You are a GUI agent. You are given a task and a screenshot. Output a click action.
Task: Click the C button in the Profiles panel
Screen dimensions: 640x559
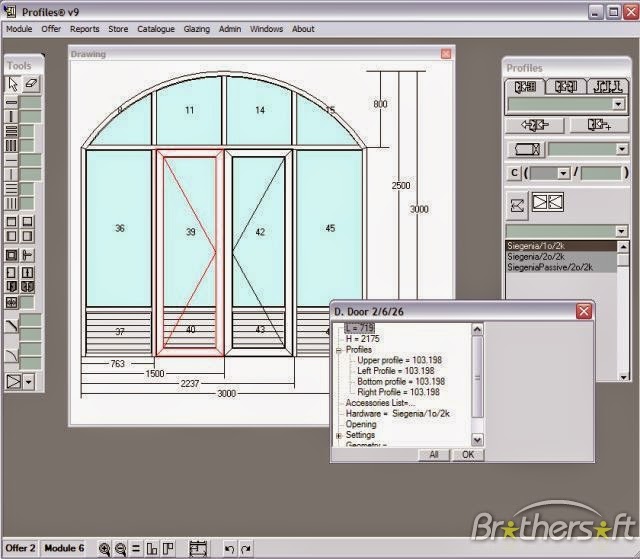[514, 173]
